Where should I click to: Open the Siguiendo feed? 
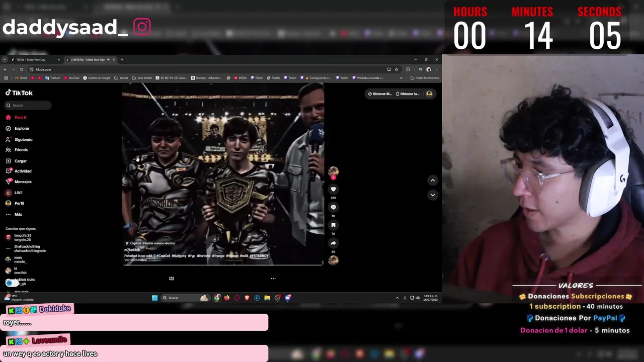pos(19,139)
